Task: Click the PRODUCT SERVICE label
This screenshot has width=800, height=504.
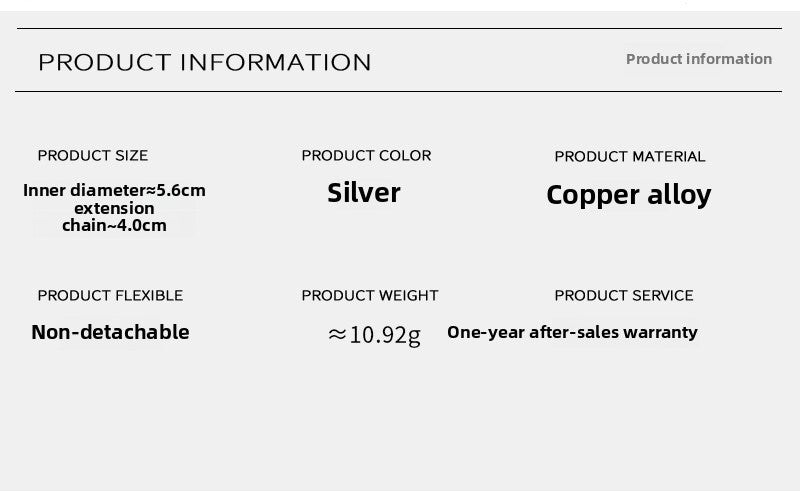Action: click(x=624, y=295)
